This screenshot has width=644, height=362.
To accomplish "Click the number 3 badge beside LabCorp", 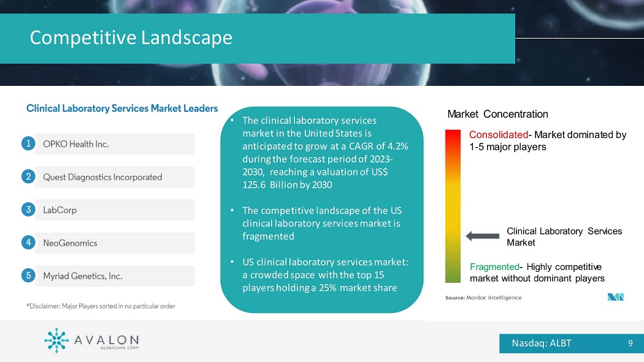I will pyautogui.click(x=29, y=210).
